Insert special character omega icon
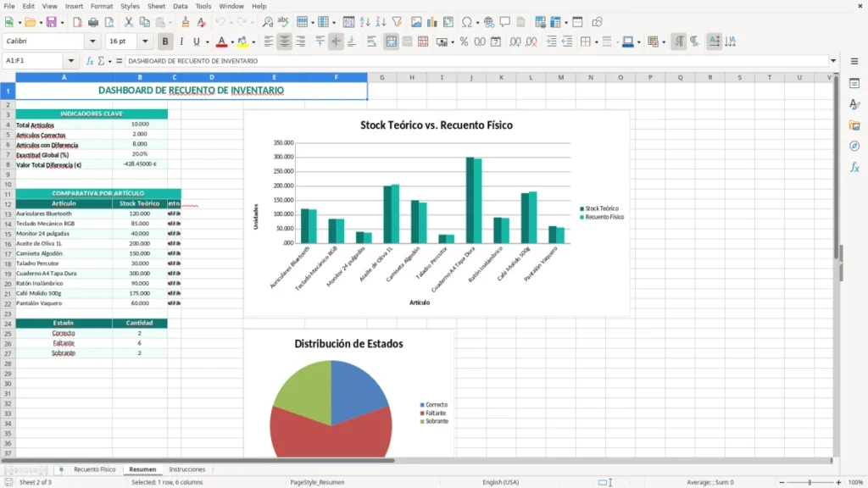 tap(467, 22)
